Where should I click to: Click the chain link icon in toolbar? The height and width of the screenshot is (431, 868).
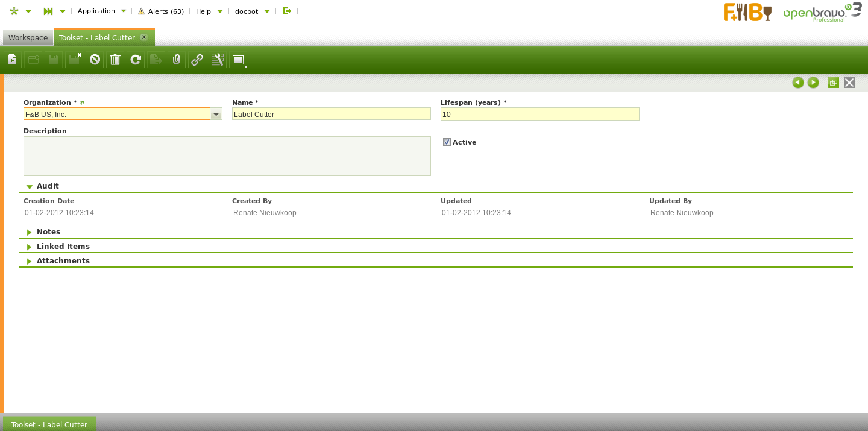tap(197, 60)
